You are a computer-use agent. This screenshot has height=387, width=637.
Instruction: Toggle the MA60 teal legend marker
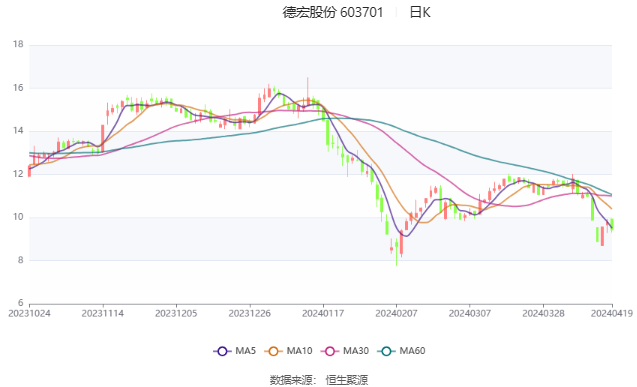point(386,351)
